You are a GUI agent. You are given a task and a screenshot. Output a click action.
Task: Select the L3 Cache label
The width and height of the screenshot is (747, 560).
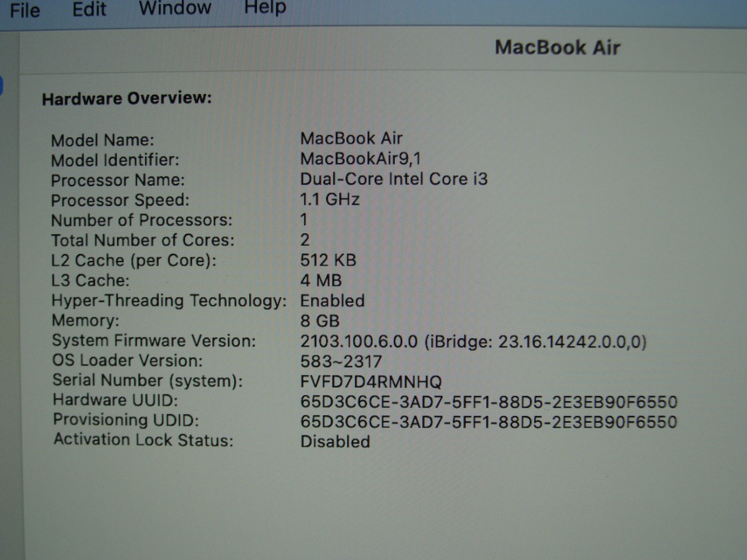90,280
